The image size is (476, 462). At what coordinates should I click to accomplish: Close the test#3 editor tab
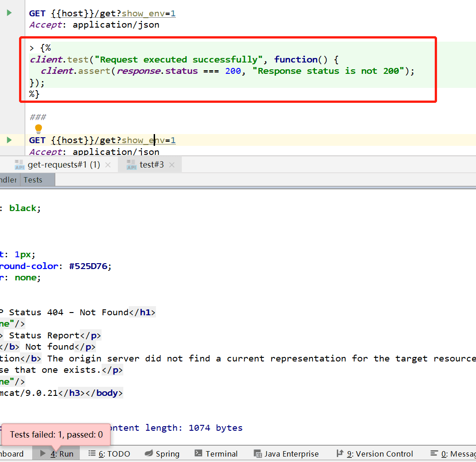pyautogui.click(x=171, y=164)
